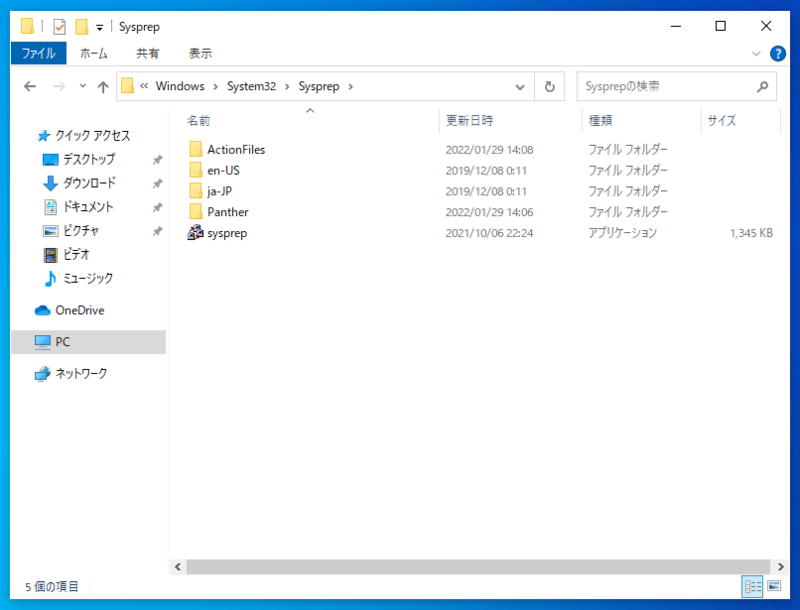800x610 pixels.
Task: Sort by the サイズ column header
Action: [x=721, y=120]
